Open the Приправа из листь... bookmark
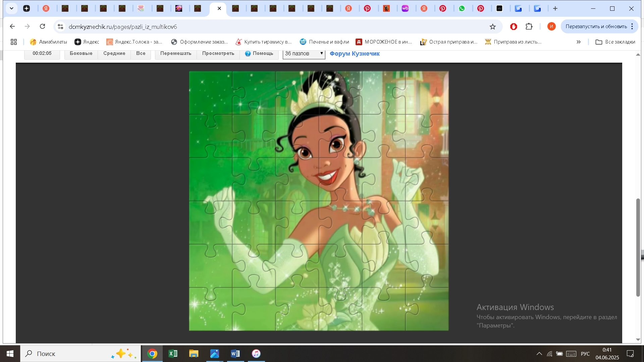The width and height of the screenshot is (644, 362). 513,42
